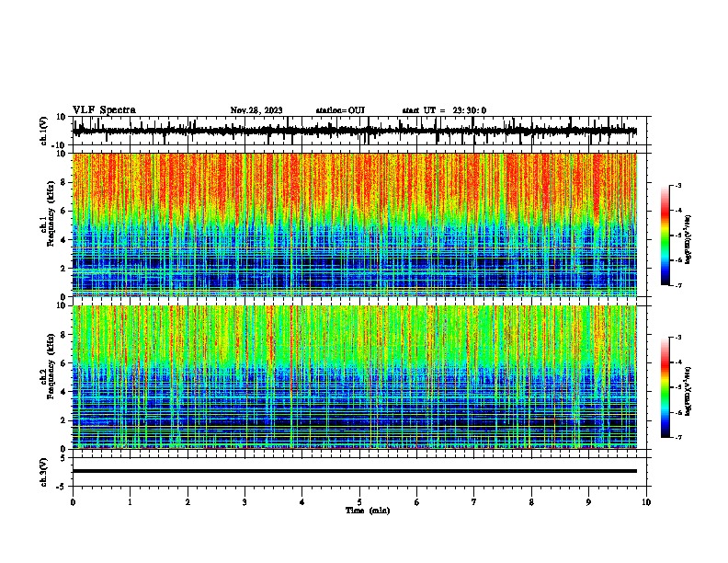Viewport: 728px width, 563px height.
Task: Click the ch.2 spectrogram color scale bar
Action: pyautogui.click(x=665, y=387)
